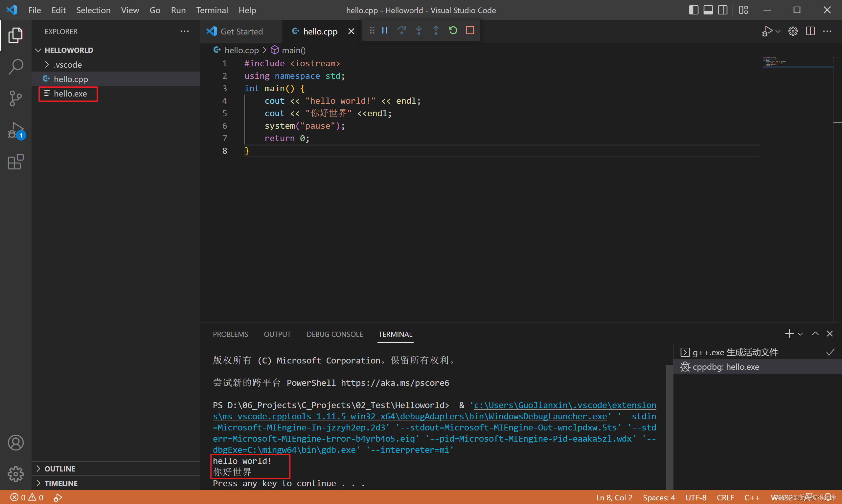The width and height of the screenshot is (842, 504).
Task: Open the Terminal menu
Action: pos(212,10)
